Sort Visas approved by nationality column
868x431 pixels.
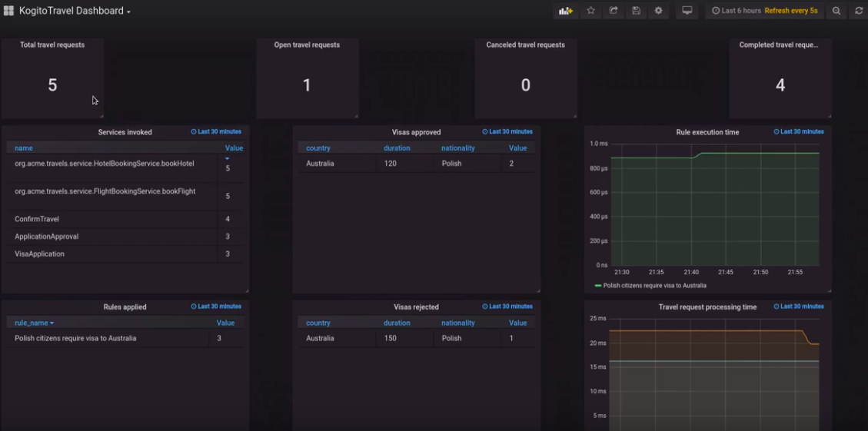click(x=457, y=148)
